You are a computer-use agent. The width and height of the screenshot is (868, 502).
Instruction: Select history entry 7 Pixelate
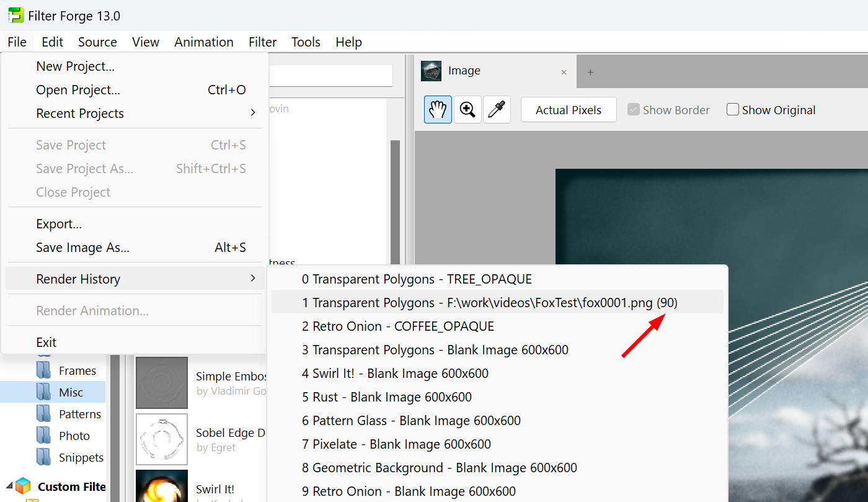(x=497, y=444)
